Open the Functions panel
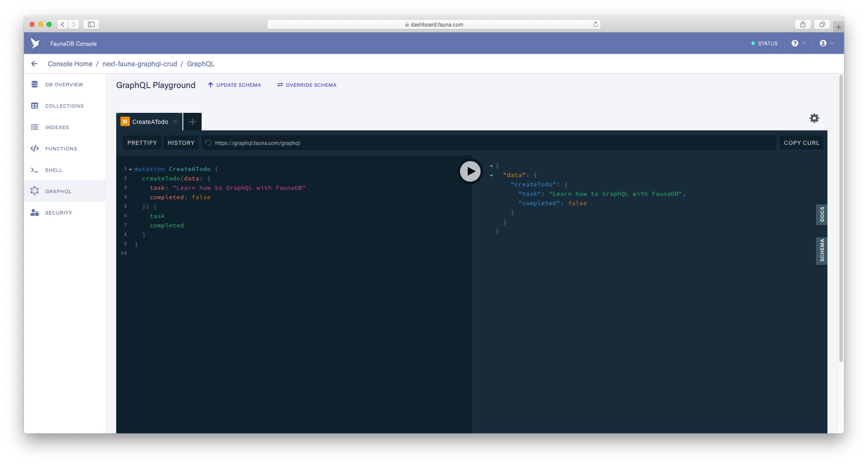Screen dimensions: 868x465 [61, 148]
